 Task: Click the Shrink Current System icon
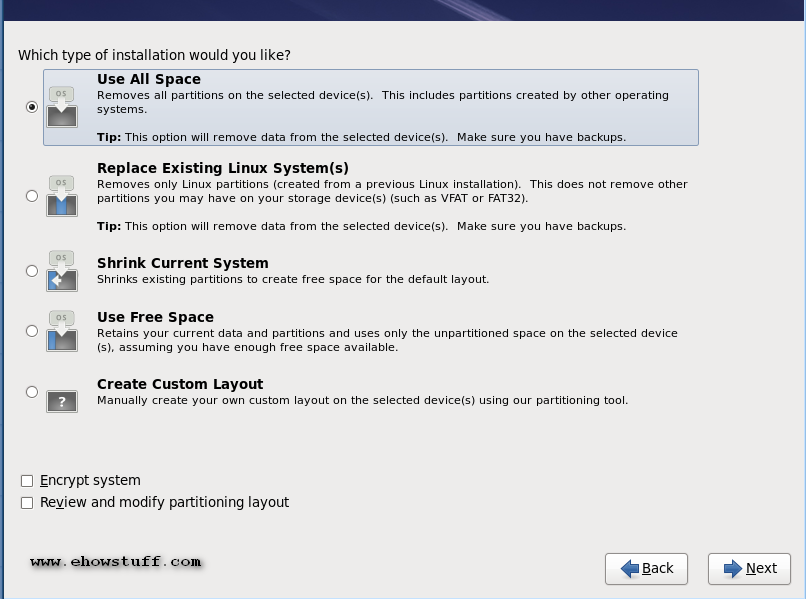(x=62, y=271)
